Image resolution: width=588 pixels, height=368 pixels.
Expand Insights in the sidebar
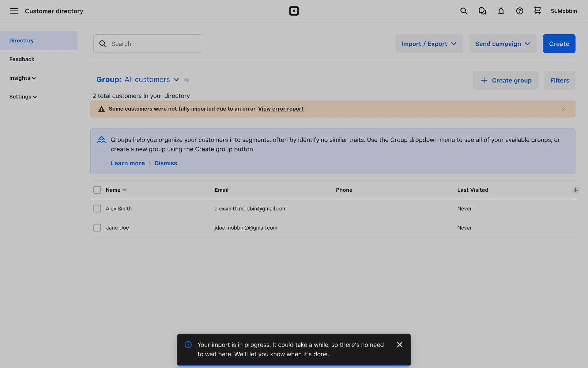pyautogui.click(x=22, y=78)
